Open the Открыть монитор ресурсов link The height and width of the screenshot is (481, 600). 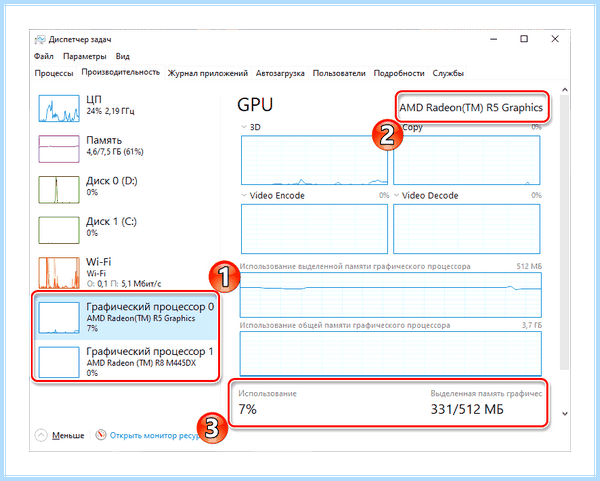(155, 435)
